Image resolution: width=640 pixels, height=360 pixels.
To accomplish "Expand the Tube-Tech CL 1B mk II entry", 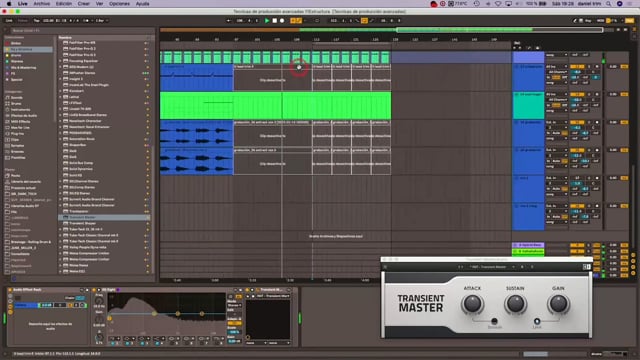I will pyautogui.click(x=60, y=229).
